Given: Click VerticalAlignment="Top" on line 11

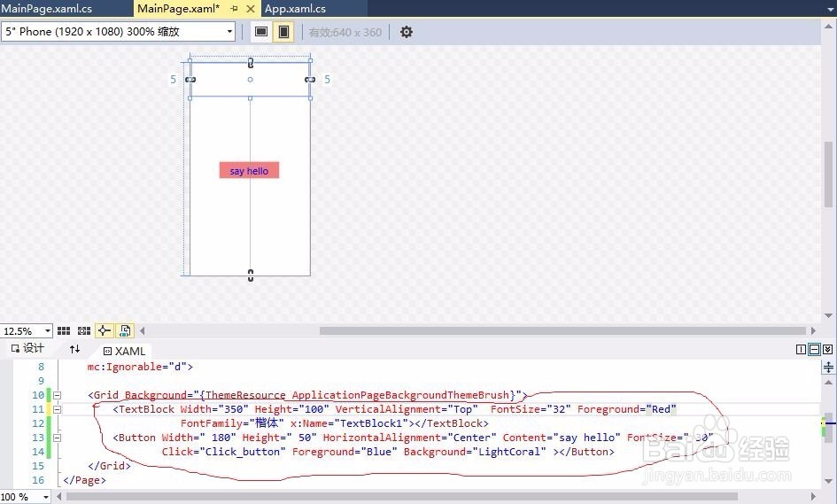Looking at the screenshot, I should pos(407,409).
